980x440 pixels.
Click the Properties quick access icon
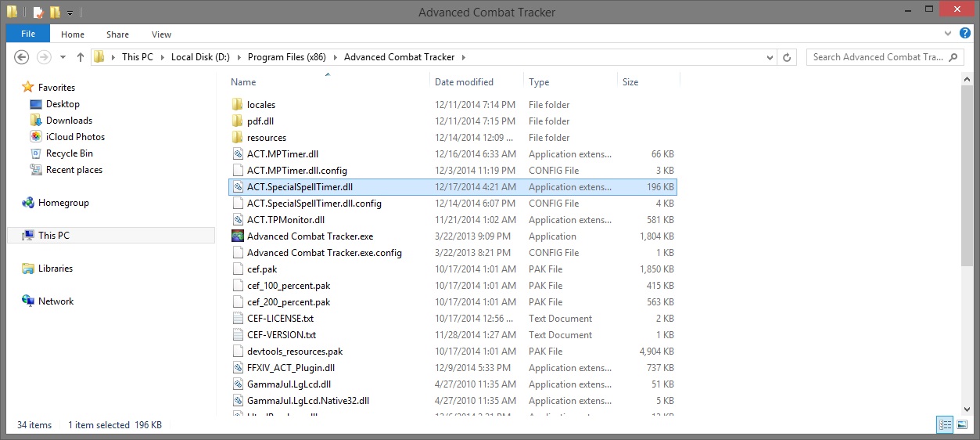(x=38, y=12)
